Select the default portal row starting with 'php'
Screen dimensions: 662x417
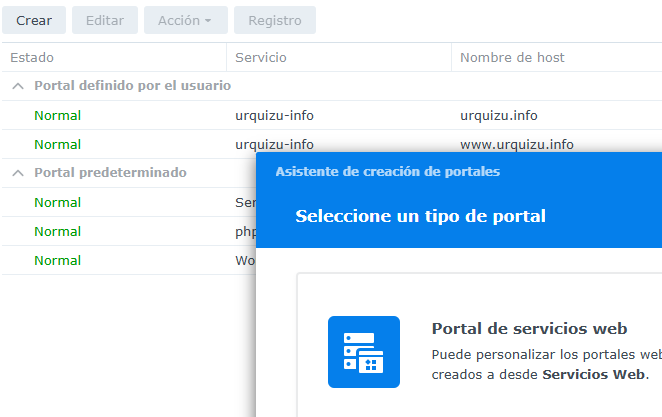(130, 231)
